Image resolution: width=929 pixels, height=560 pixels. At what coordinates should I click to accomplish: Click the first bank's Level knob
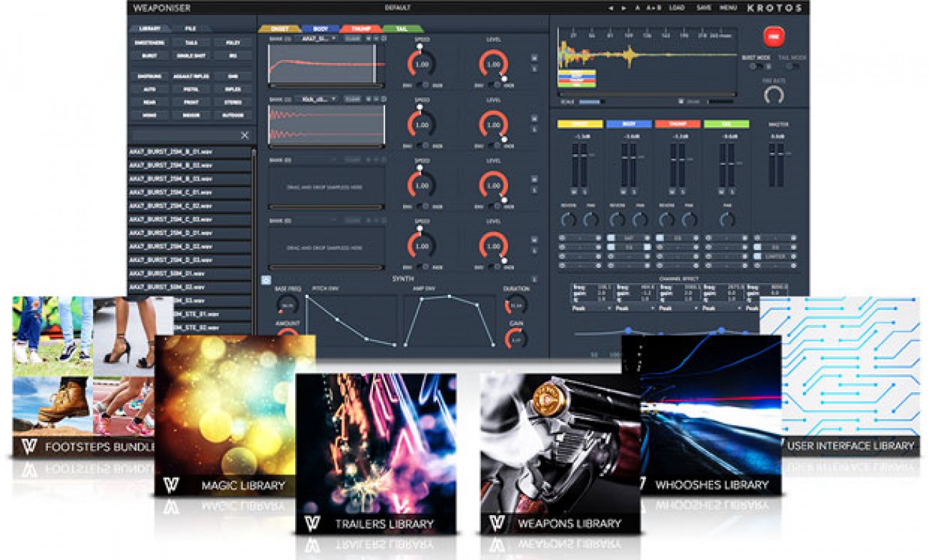click(x=493, y=64)
